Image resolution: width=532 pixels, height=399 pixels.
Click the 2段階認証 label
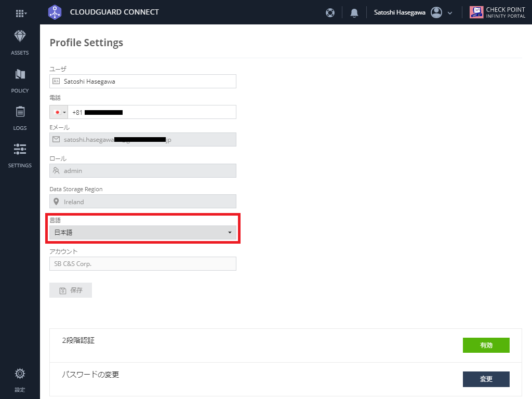coord(78,340)
